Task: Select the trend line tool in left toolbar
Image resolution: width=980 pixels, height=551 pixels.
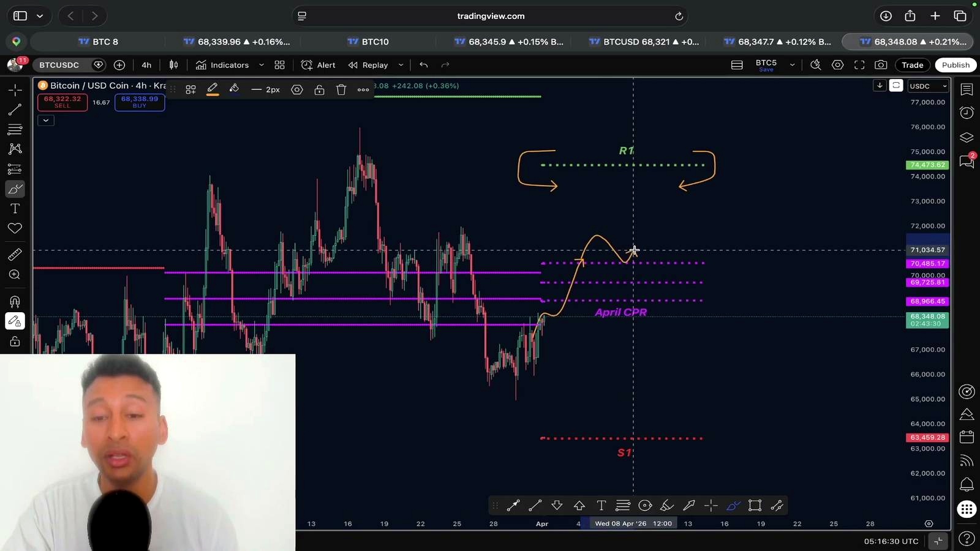Action: (15, 110)
